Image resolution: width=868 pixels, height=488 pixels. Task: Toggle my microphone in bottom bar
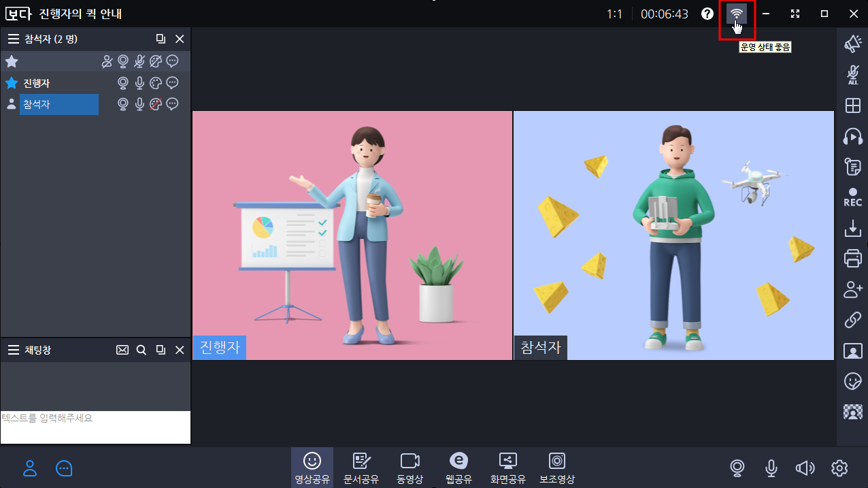(771, 468)
